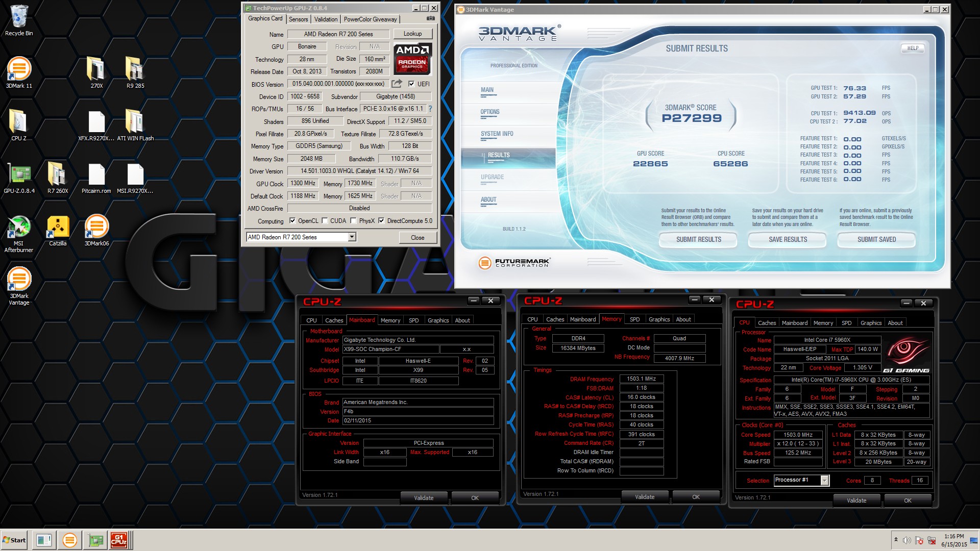Click the Futuremark Corporation logo

pyautogui.click(x=514, y=263)
